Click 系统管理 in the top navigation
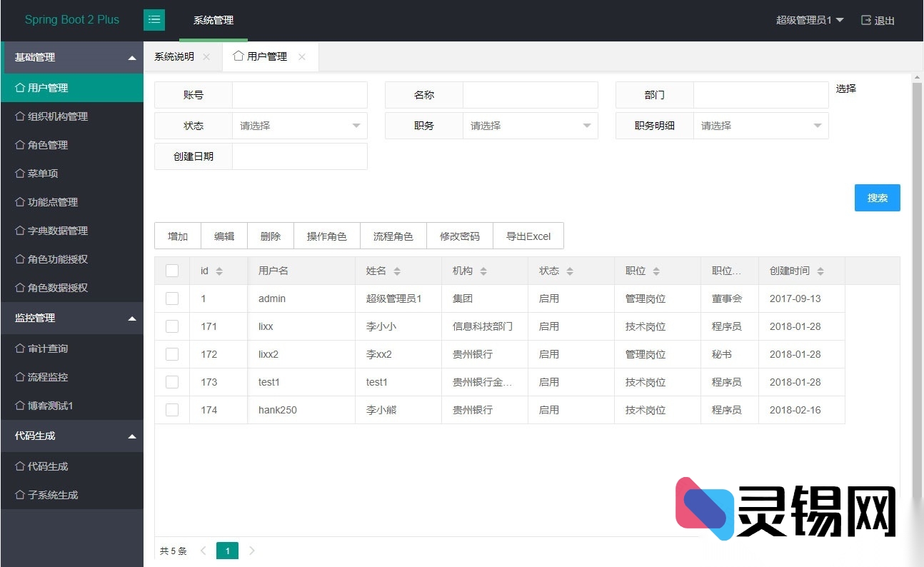This screenshot has width=924, height=567. tap(212, 21)
